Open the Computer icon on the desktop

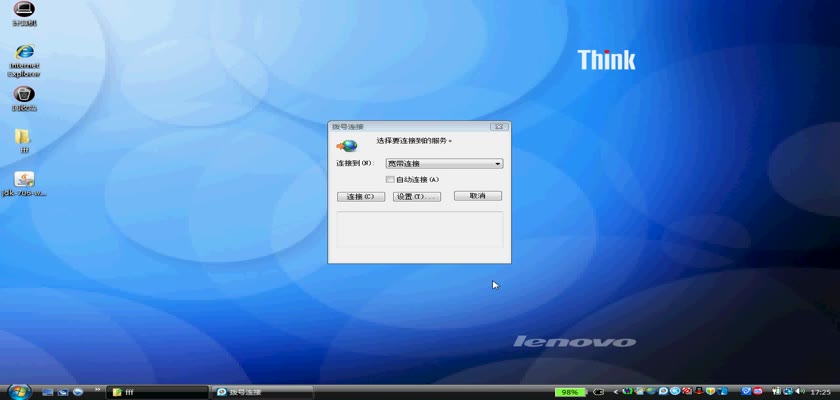coord(24,13)
